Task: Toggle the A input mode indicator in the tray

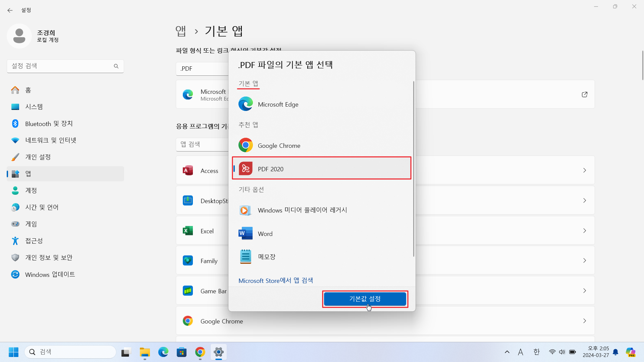Action: [x=521, y=352]
